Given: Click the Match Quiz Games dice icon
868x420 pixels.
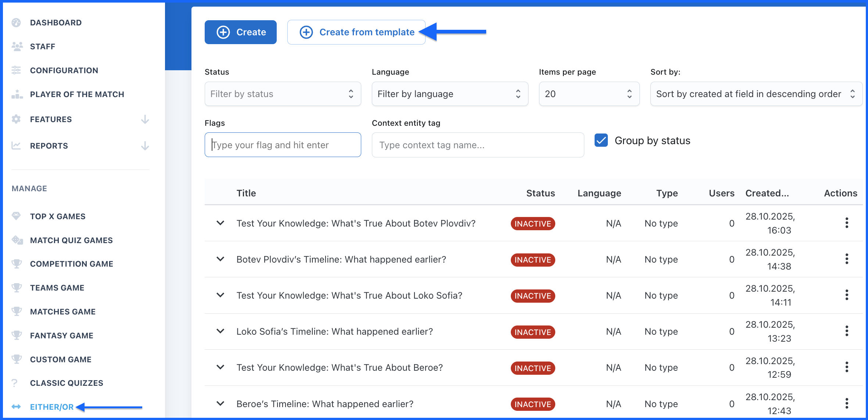Looking at the screenshot, I should click(x=17, y=240).
